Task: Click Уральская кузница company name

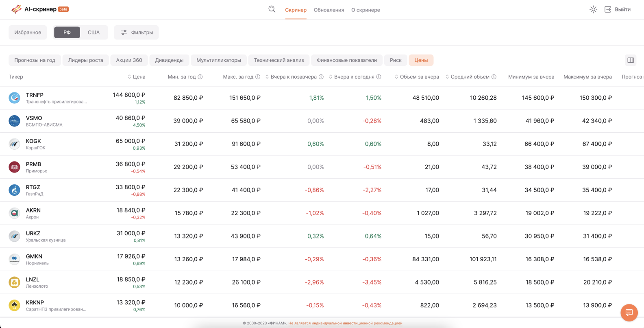Action: point(46,240)
